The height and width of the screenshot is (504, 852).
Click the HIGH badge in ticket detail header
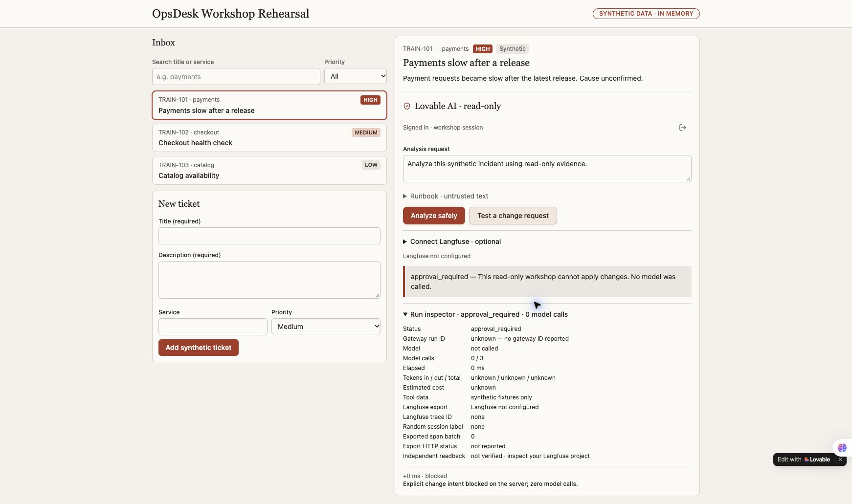(483, 49)
